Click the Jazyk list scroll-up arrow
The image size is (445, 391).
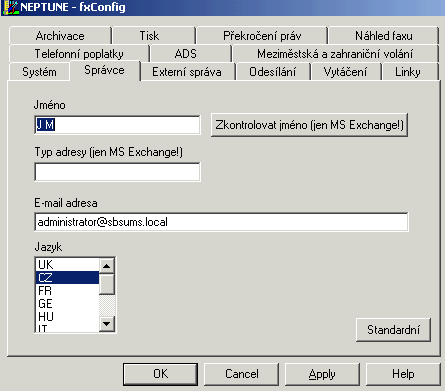(107, 266)
